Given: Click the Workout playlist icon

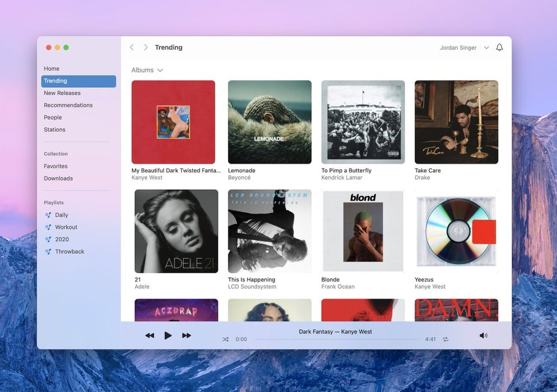Looking at the screenshot, I should (x=48, y=227).
